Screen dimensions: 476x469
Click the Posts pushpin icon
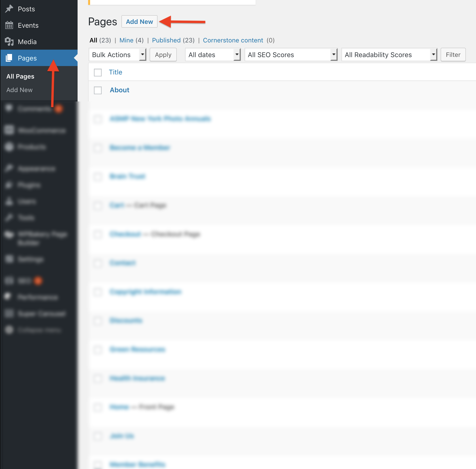9,9
